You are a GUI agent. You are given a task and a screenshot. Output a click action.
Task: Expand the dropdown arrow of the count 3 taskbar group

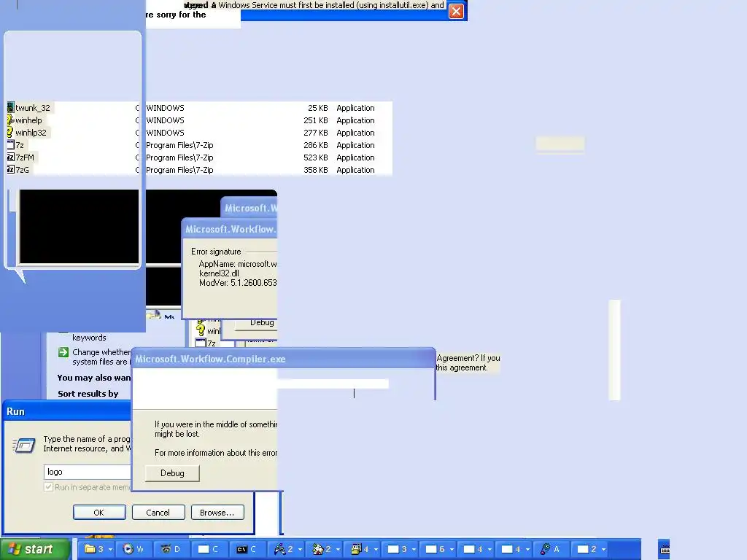[414, 550]
